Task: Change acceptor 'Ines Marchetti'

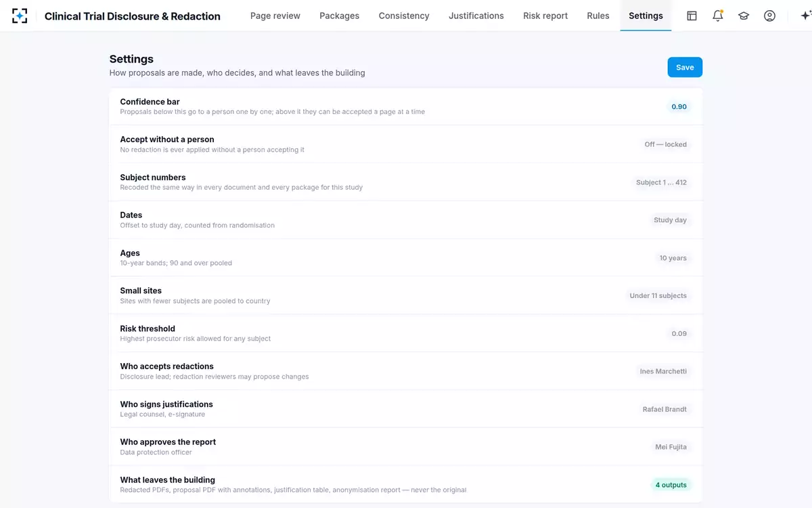Action: 663,371
